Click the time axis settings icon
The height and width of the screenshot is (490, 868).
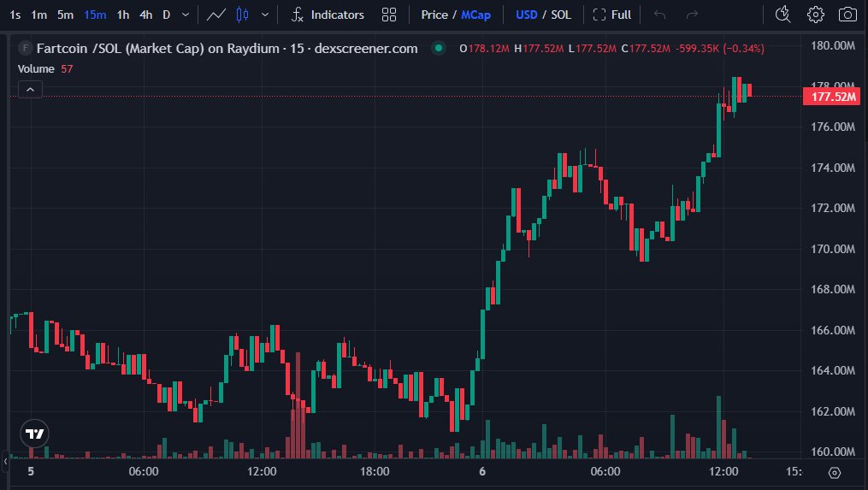pos(835,472)
